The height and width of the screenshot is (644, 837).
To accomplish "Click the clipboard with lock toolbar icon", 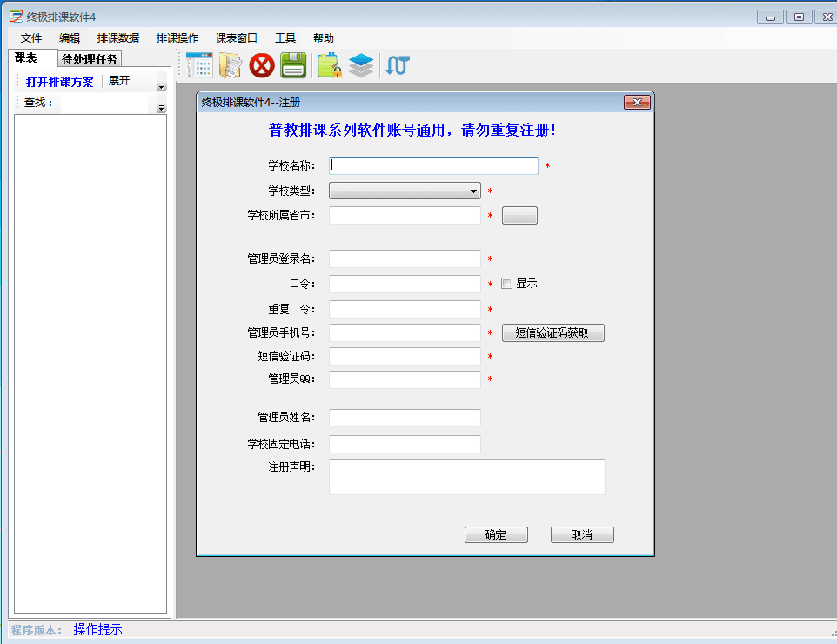I will (x=329, y=65).
